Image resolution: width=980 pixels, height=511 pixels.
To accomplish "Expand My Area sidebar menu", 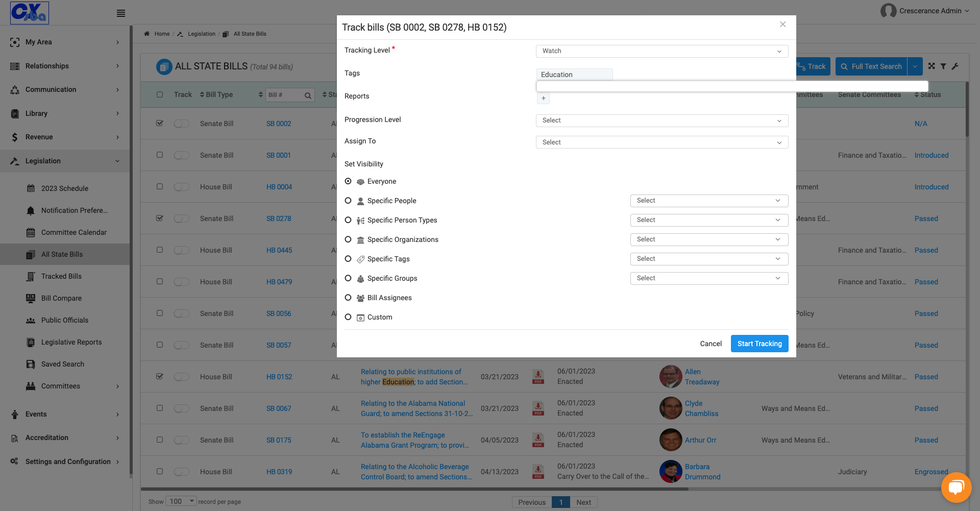I will [x=65, y=42].
